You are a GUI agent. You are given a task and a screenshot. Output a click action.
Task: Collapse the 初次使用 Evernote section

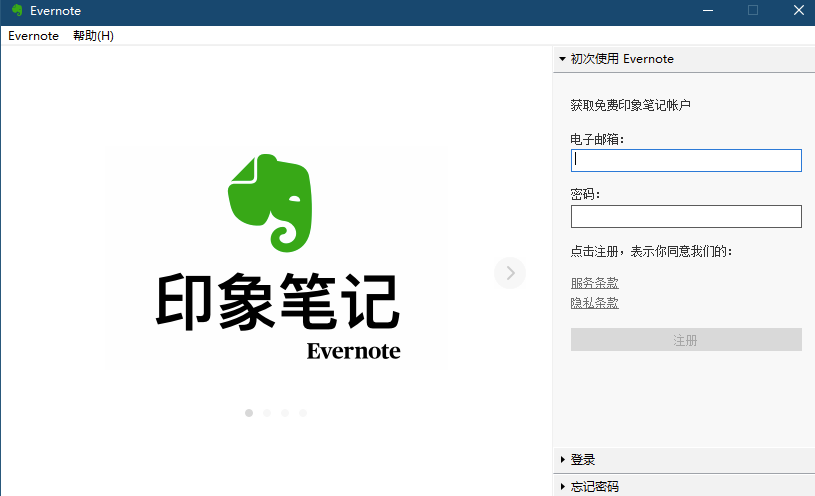683,59
